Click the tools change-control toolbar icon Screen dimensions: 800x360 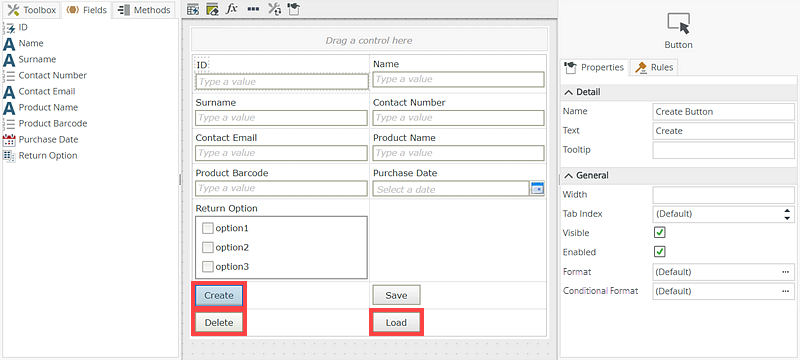(274, 9)
